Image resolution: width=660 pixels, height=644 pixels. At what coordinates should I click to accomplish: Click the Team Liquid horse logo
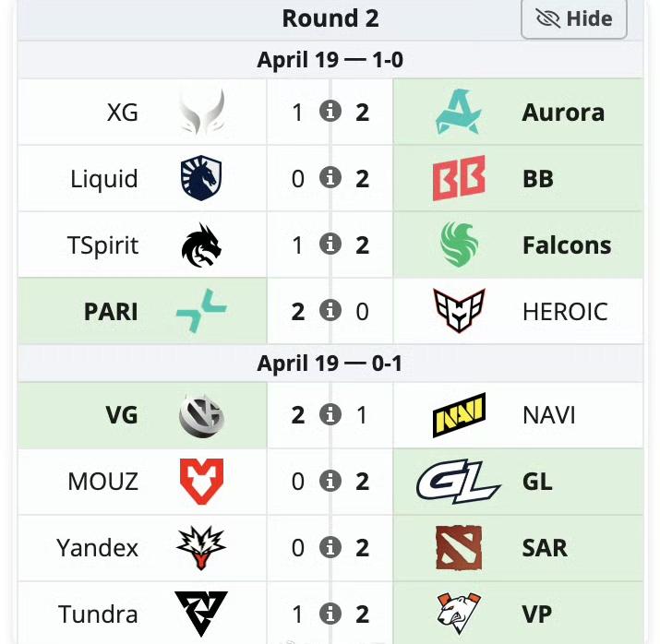click(x=201, y=179)
